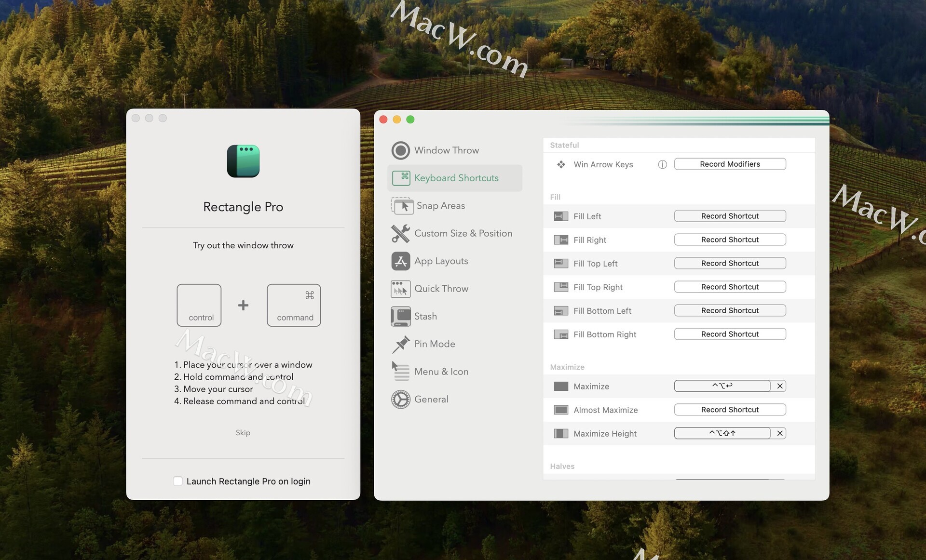
Task: Click the Win Arrow Keys label
Action: coord(603,164)
